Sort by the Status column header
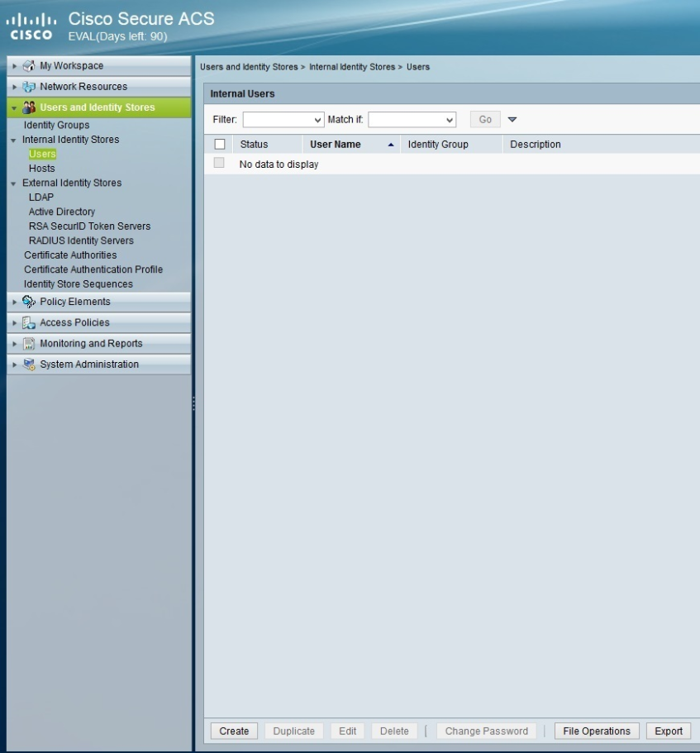This screenshot has height=753, width=700. 254,144
